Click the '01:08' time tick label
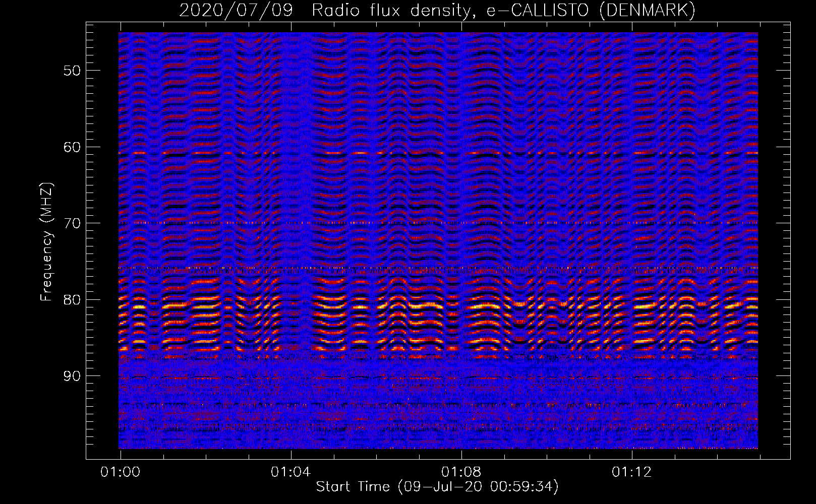 coord(461,472)
